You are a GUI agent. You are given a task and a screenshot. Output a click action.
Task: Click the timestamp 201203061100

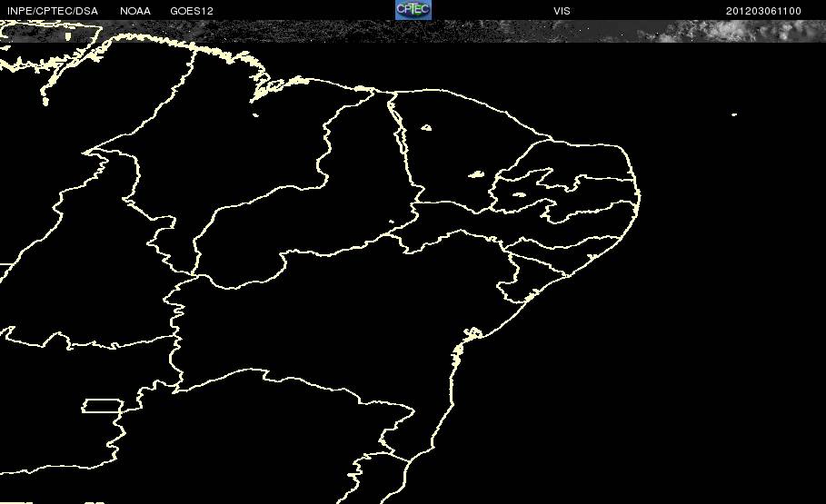click(x=763, y=11)
